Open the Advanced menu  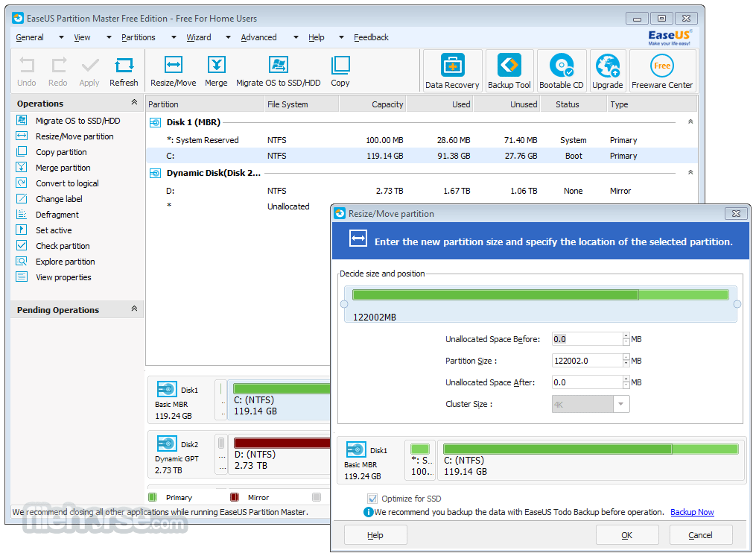tap(259, 38)
